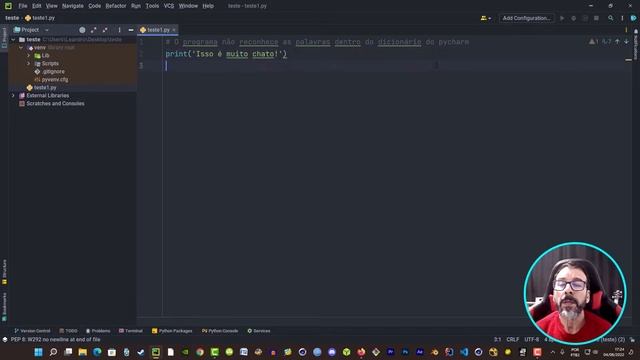
Task: Open the VCS menu
Action: [x=169, y=6]
